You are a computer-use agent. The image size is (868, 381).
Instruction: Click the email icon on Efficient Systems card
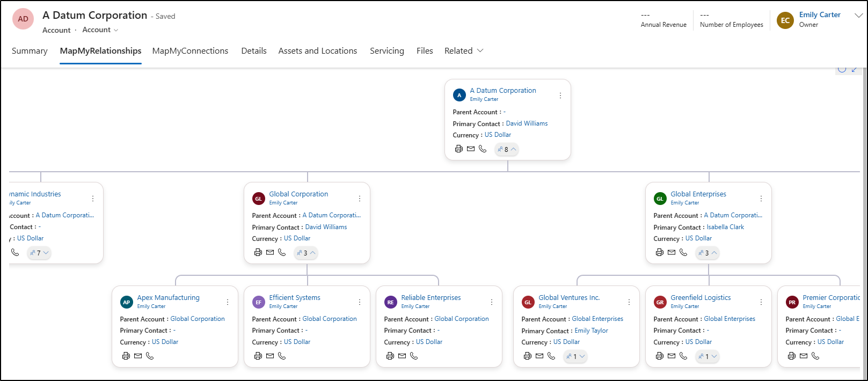[270, 356]
